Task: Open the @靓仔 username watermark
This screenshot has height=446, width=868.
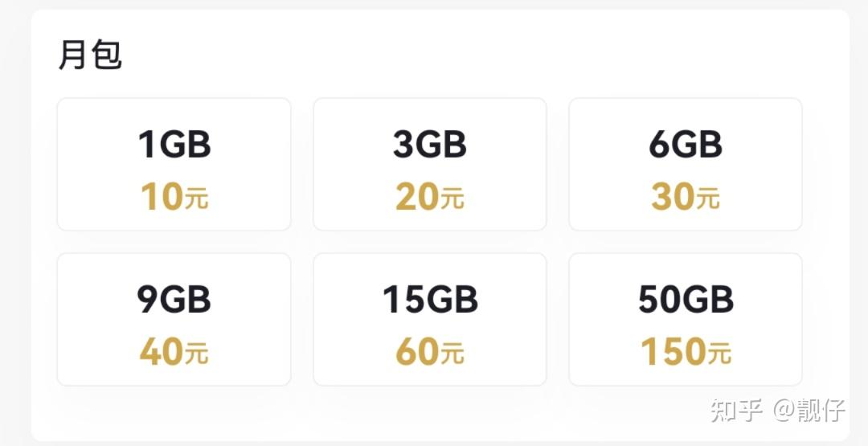Action: pyautogui.click(x=809, y=410)
